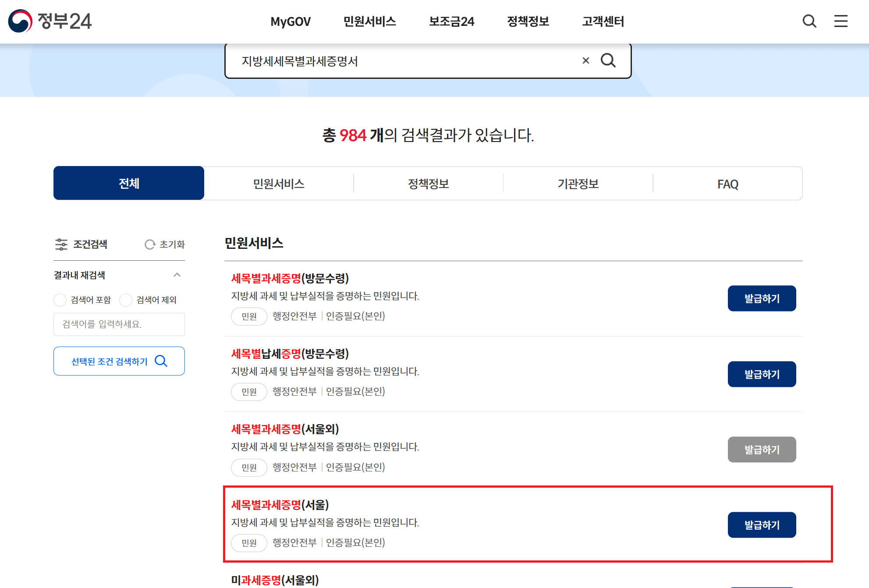Open the hamburger menu icon
Screen dimensions: 869x588
pyautogui.click(x=840, y=21)
